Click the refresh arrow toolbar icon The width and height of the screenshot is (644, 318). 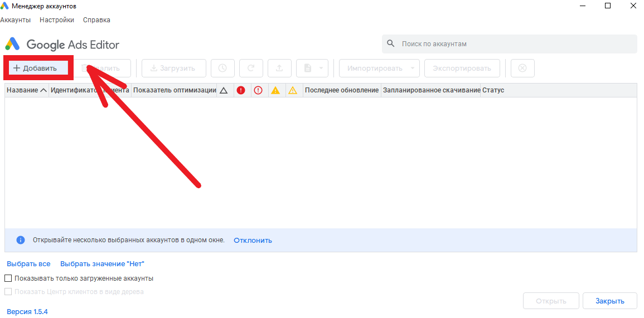click(251, 68)
